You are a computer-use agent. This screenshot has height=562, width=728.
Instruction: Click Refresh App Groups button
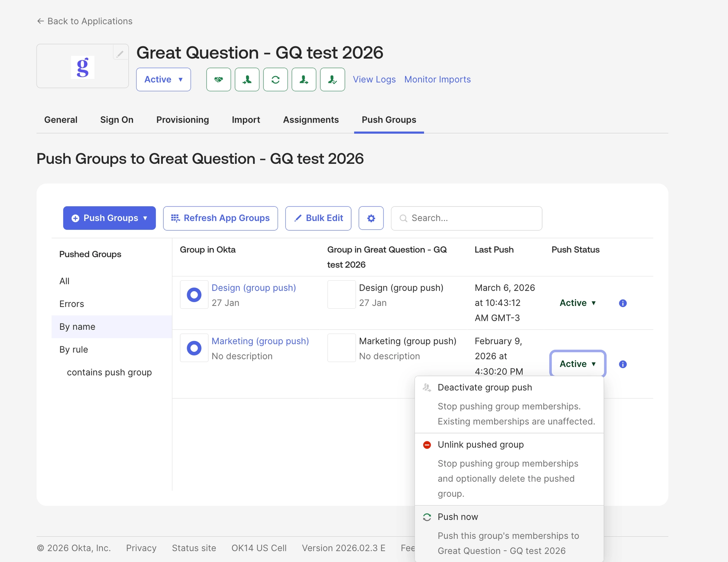pos(220,218)
